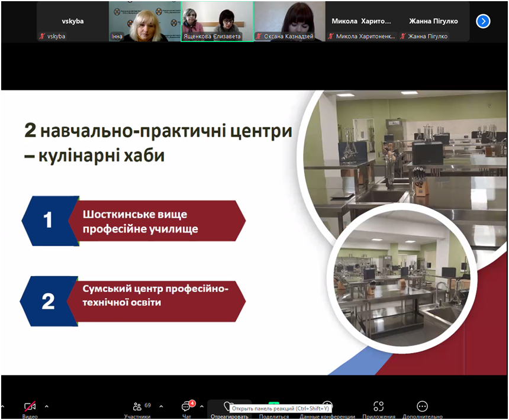This screenshot has height=420, width=509.
Task: Expand participants options arrow beside Участники
Action: pyautogui.click(x=162, y=406)
